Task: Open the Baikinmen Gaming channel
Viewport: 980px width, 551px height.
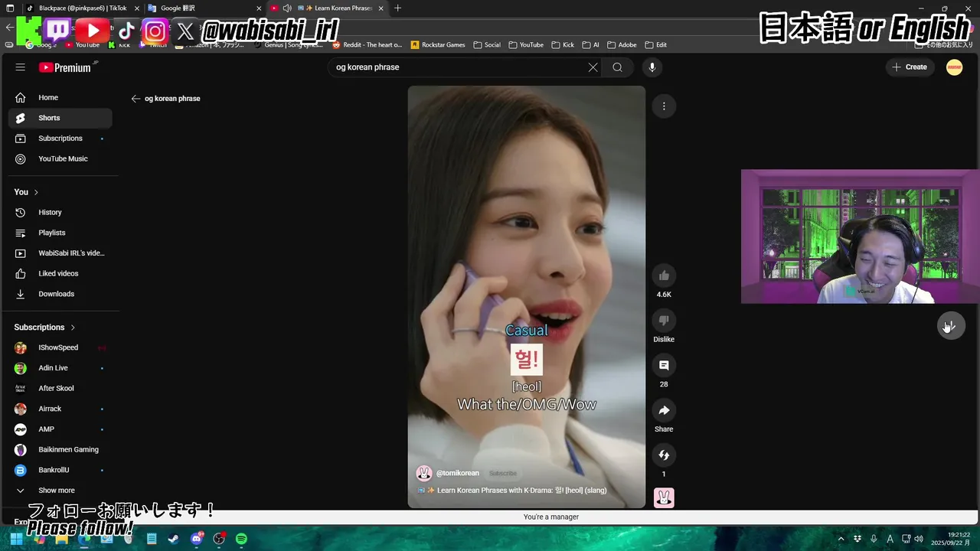Action: pos(60,450)
